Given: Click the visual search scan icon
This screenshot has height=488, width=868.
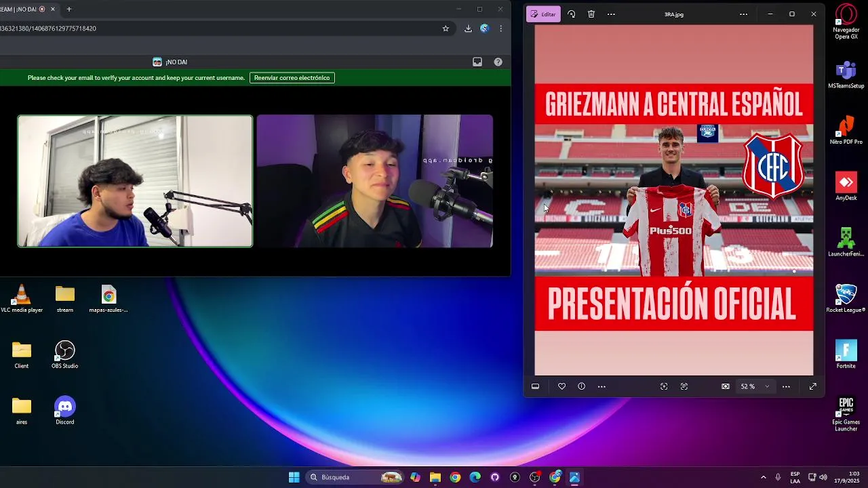Looking at the screenshot, I should pos(664,386).
